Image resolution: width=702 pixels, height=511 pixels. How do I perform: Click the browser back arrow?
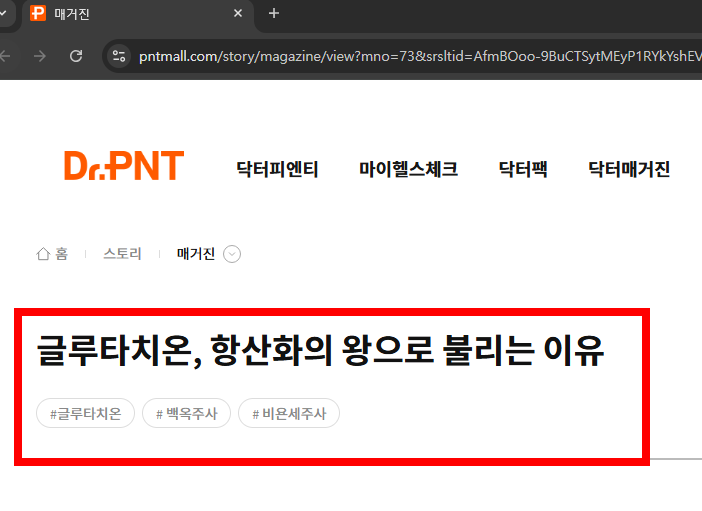[x=5, y=56]
